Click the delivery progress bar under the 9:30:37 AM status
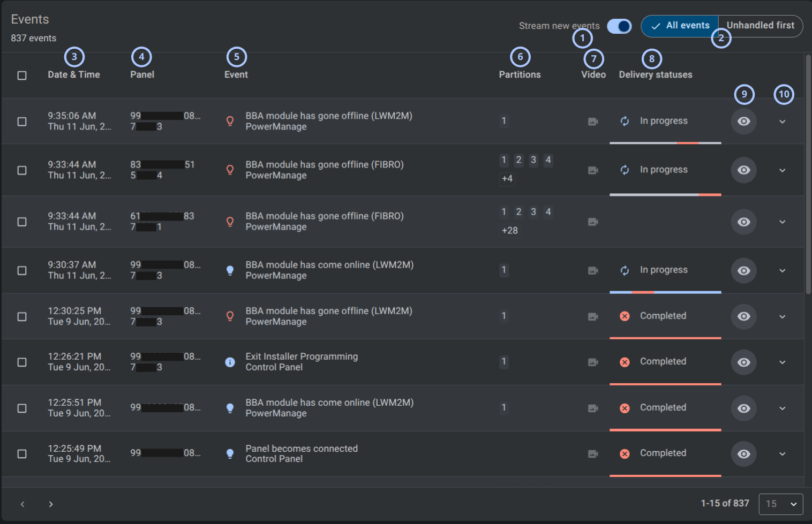 pyautogui.click(x=665, y=292)
